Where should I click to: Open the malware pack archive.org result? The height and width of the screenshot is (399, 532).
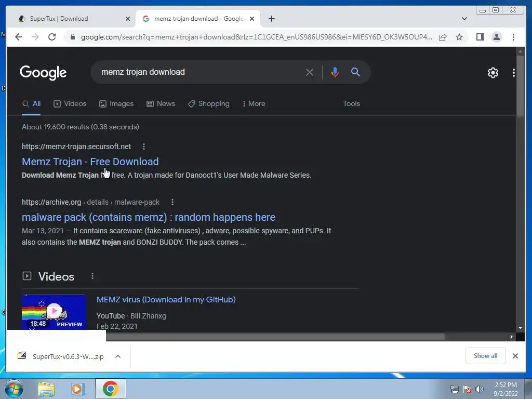149,217
